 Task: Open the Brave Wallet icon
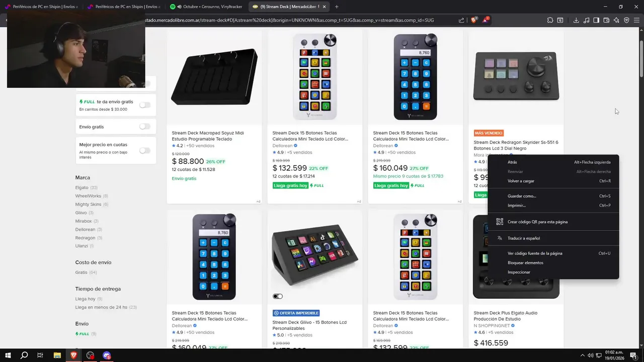point(606,20)
